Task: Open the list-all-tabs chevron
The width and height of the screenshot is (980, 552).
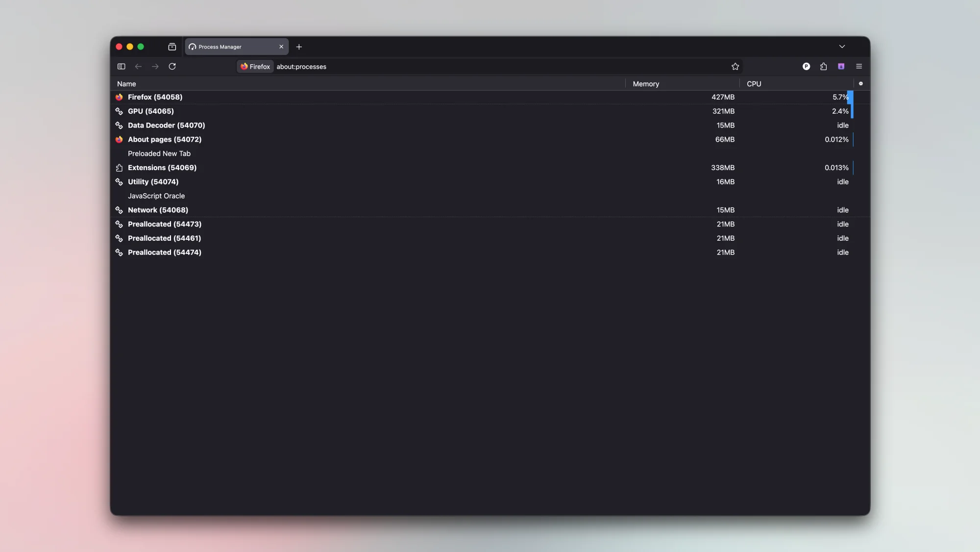Action: (x=842, y=47)
